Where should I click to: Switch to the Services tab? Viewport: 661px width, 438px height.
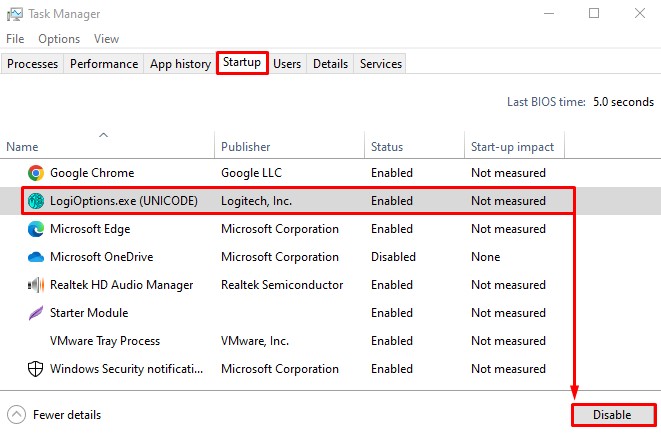[x=381, y=64]
